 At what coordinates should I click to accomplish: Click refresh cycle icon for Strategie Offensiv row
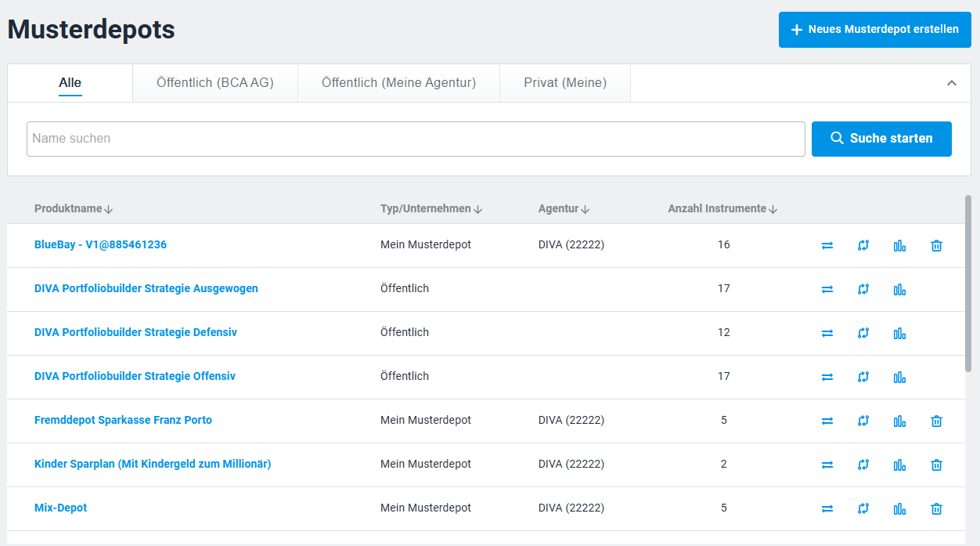tap(863, 377)
